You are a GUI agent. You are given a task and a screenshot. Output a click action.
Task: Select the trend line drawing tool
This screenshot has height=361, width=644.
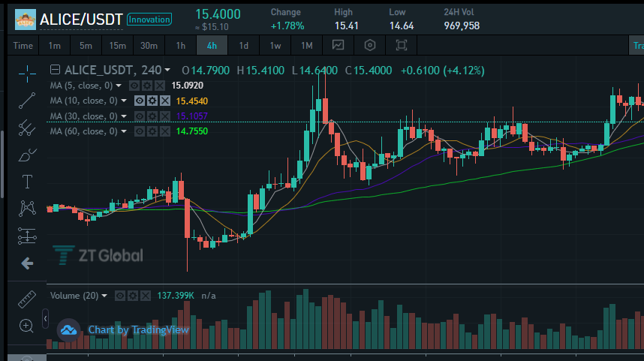(27, 99)
